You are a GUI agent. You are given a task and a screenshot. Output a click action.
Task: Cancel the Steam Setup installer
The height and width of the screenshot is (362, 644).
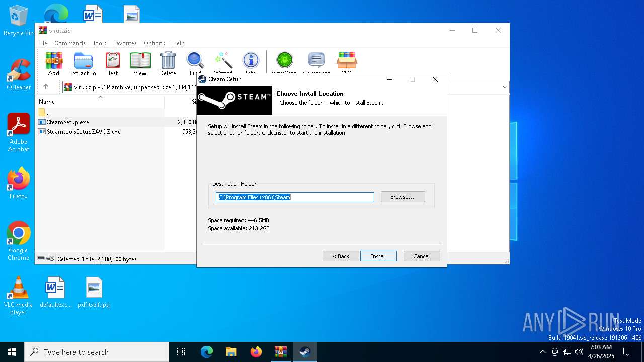coord(422,256)
